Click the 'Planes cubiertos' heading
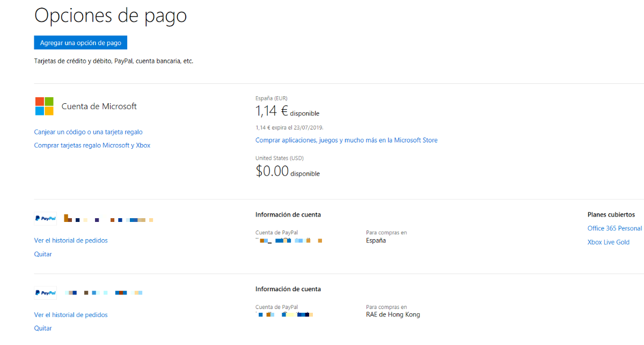Viewport: 644px width, 345px height. [x=611, y=215]
